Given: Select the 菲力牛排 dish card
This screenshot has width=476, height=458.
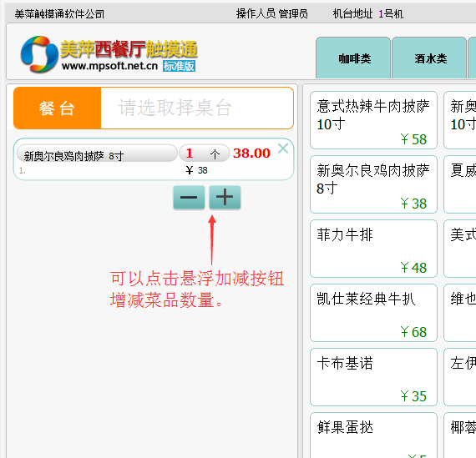Looking at the screenshot, I should coord(373,249).
